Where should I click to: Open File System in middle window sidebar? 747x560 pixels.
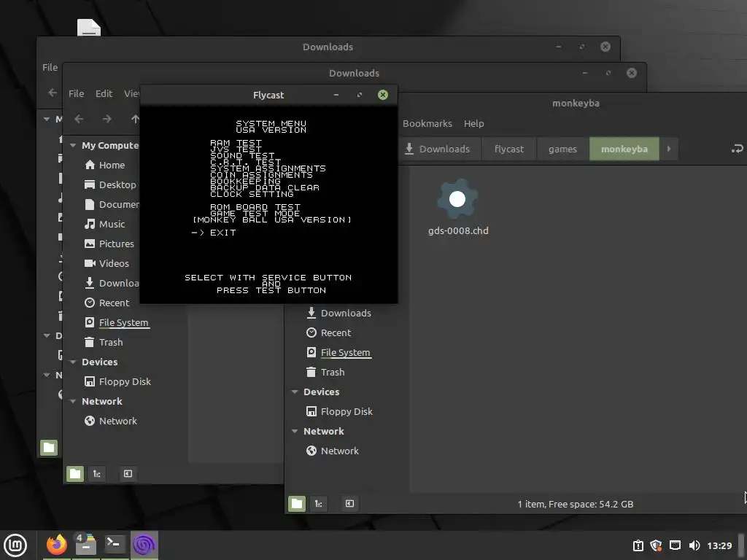pyautogui.click(x=117, y=323)
